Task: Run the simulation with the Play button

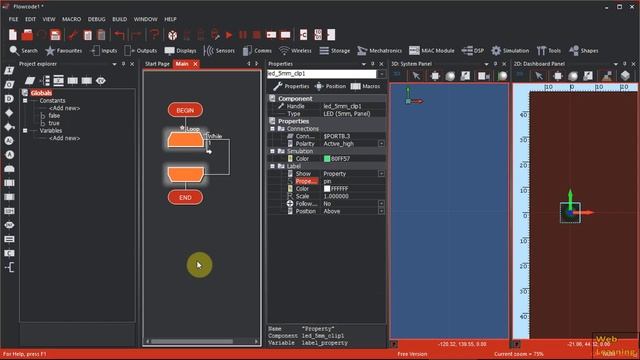Action: click(229, 35)
